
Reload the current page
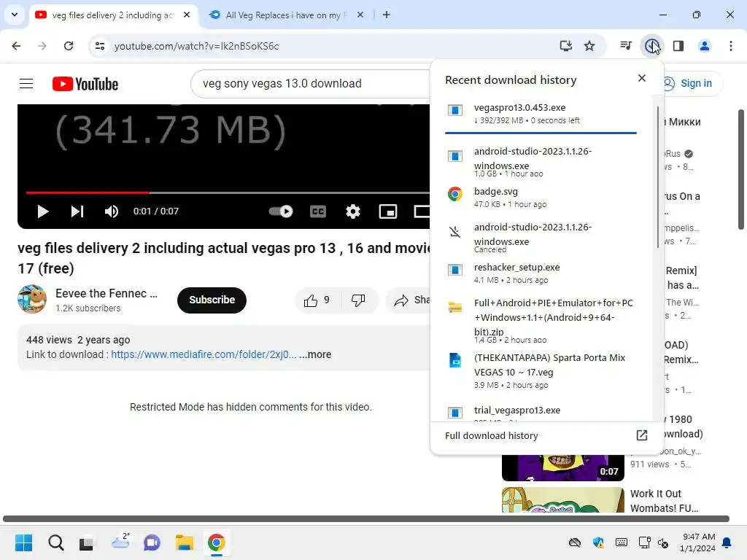[x=69, y=46]
